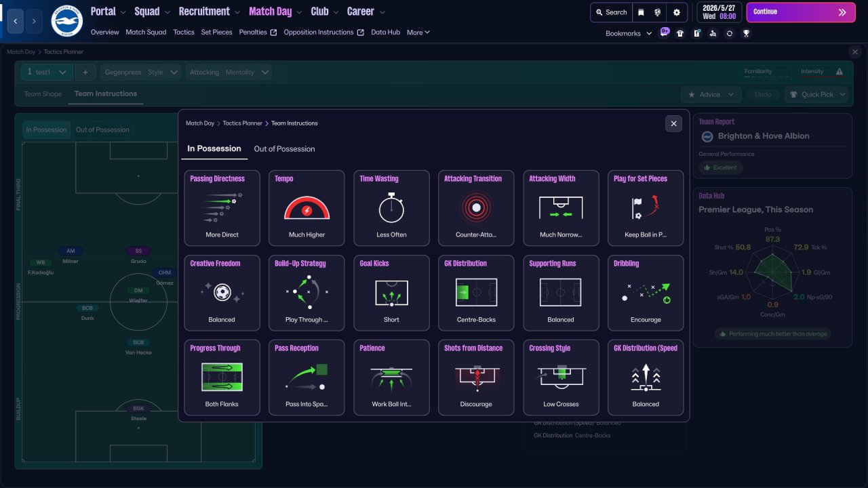868x488 pixels.
Task: Toggle Out of Possession view on pitch panel
Action: pyautogui.click(x=102, y=129)
